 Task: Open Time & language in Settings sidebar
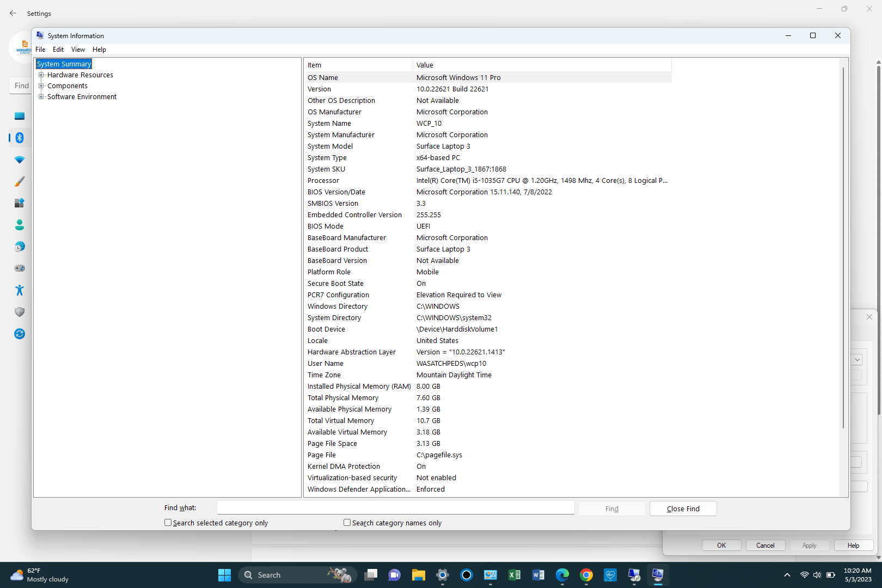click(x=20, y=247)
